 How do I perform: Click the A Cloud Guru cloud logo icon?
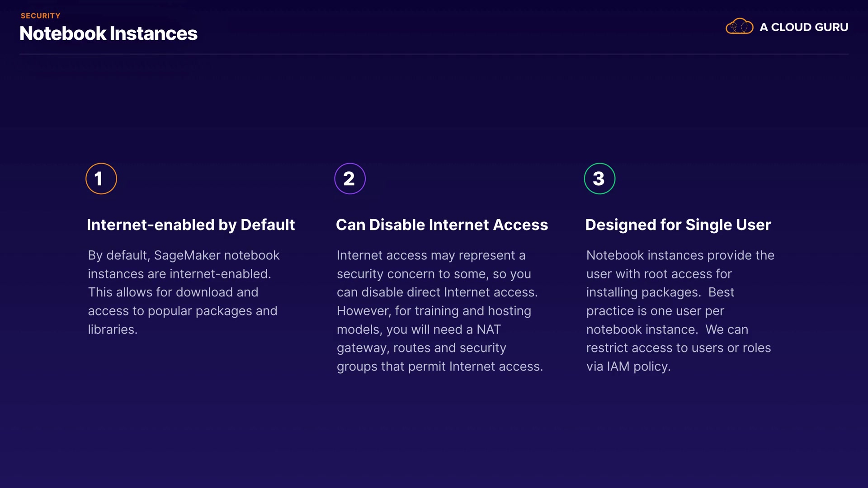(x=739, y=27)
